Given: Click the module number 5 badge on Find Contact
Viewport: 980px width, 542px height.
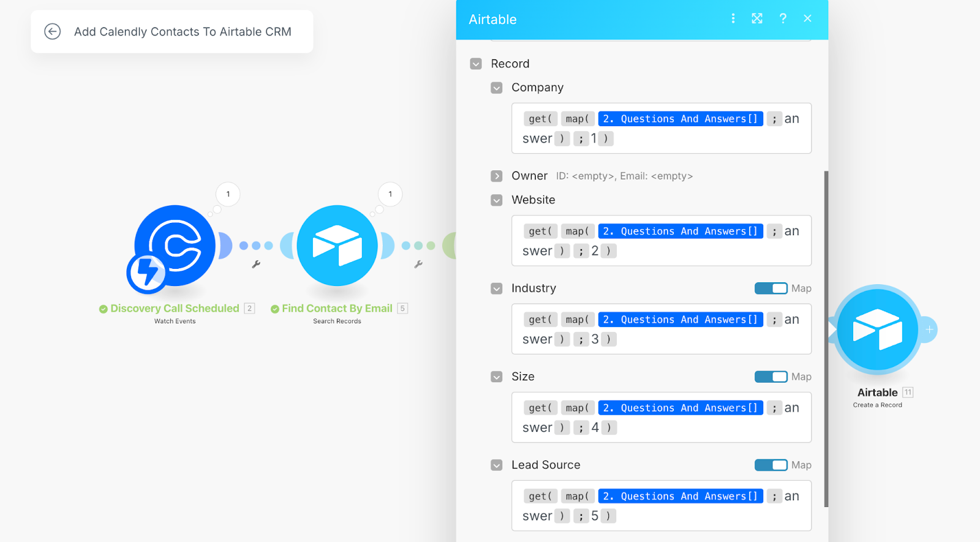Looking at the screenshot, I should tap(402, 309).
